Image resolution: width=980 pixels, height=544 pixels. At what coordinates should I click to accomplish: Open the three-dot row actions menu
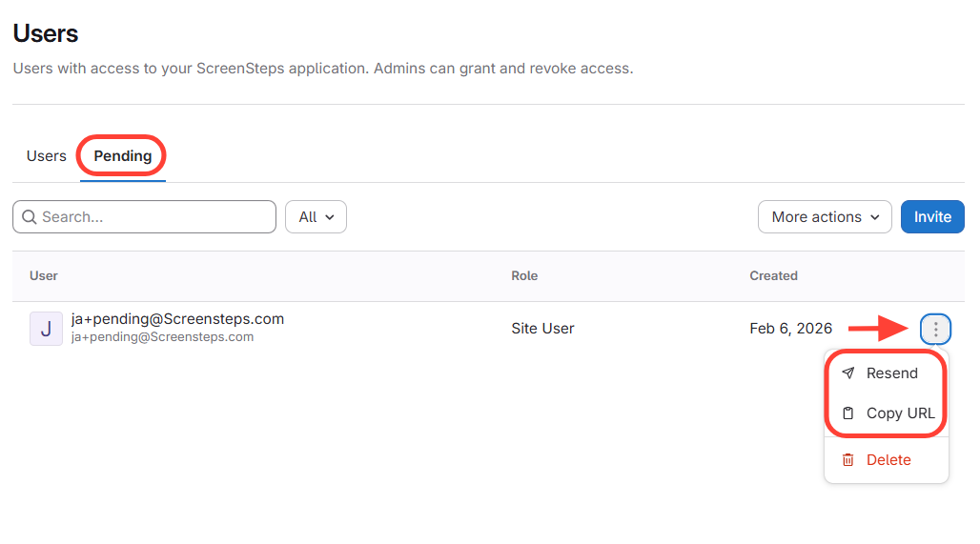click(x=935, y=330)
